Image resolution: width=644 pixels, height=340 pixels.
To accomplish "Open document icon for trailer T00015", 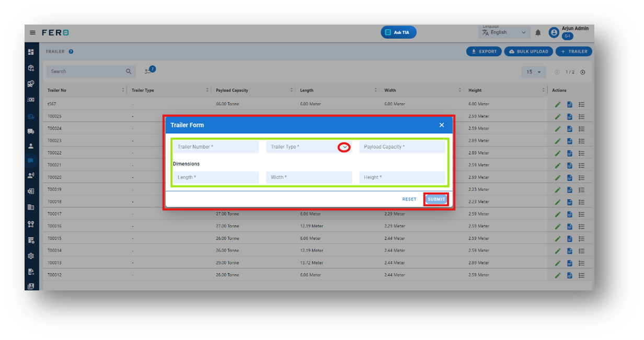I will [570, 239].
